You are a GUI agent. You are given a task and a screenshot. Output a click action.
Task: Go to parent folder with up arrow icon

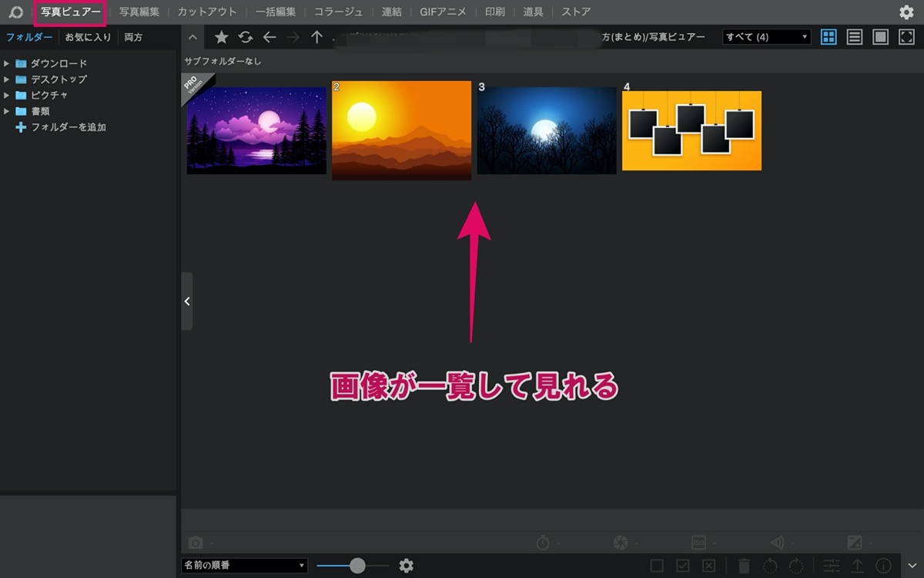pos(316,37)
